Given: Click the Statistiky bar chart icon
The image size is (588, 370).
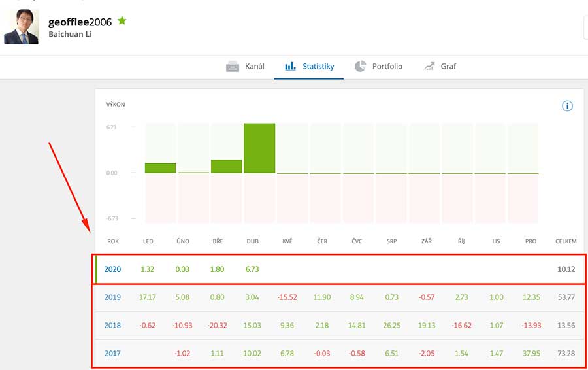Looking at the screenshot, I should coord(291,67).
